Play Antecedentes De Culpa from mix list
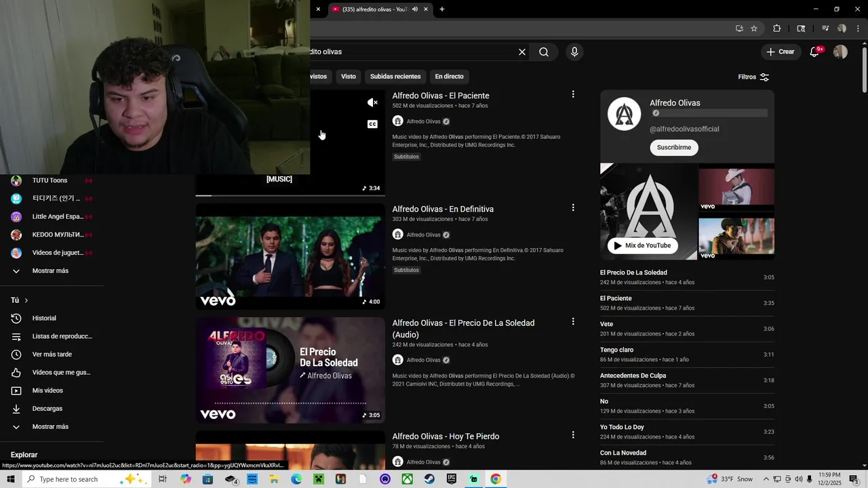This screenshot has height=488, width=868. [x=687, y=380]
